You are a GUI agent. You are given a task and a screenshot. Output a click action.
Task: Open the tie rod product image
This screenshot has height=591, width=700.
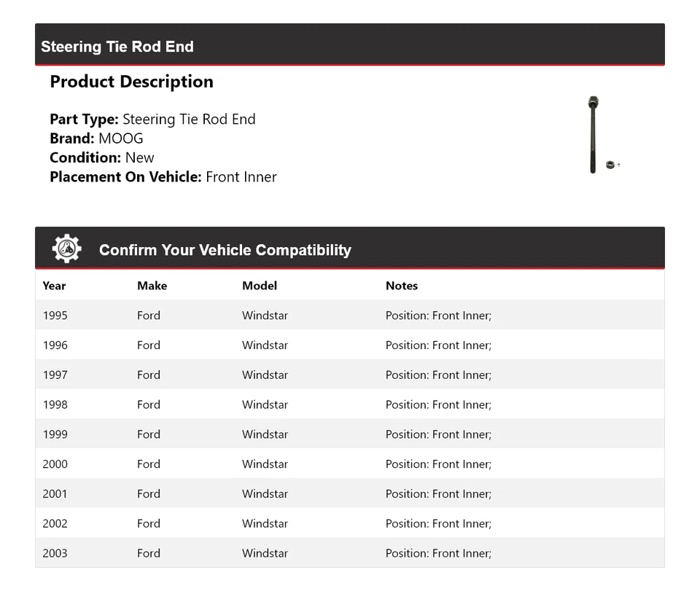(593, 135)
